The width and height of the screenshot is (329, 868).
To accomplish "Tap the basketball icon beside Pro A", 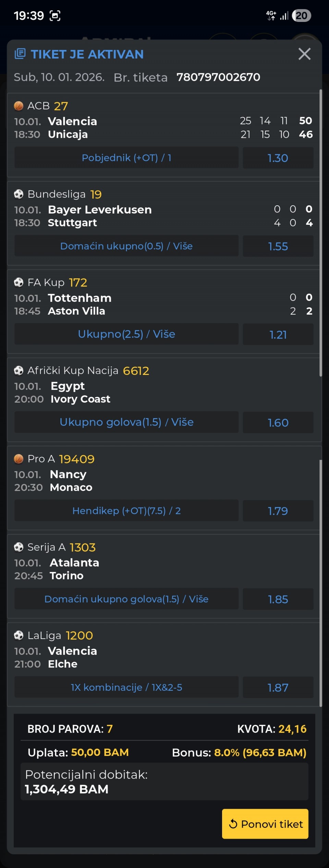I will [x=19, y=459].
